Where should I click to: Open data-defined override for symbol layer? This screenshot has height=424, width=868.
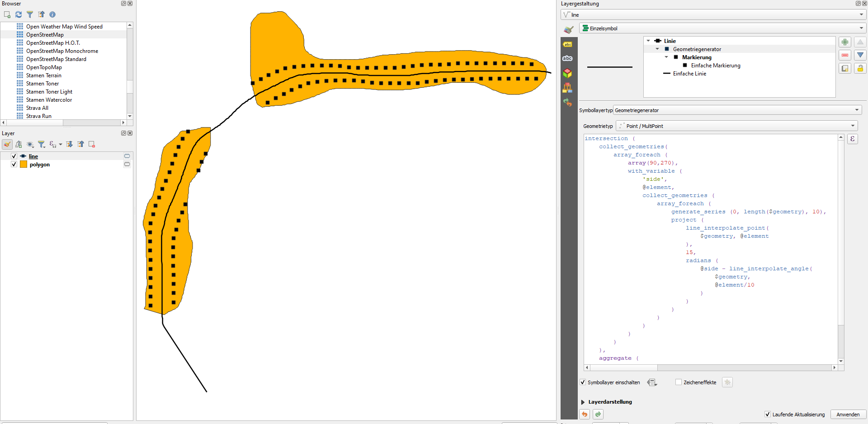click(x=652, y=382)
